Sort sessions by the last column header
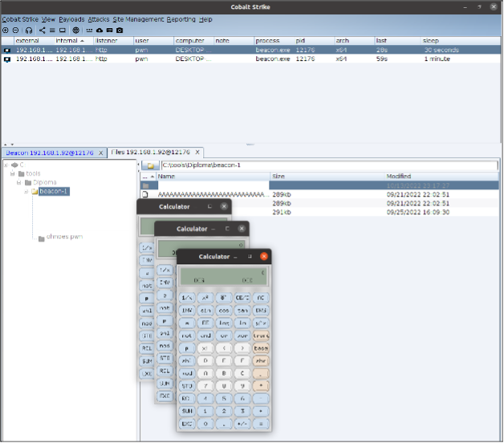The height and width of the screenshot is (443, 504). coord(397,41)
